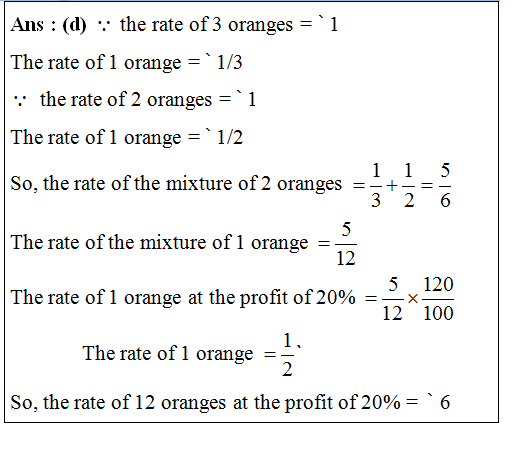Click the multiplication sign between fractions
The image size is (523, 456).
pyautogui.click(x=413, y=299)
